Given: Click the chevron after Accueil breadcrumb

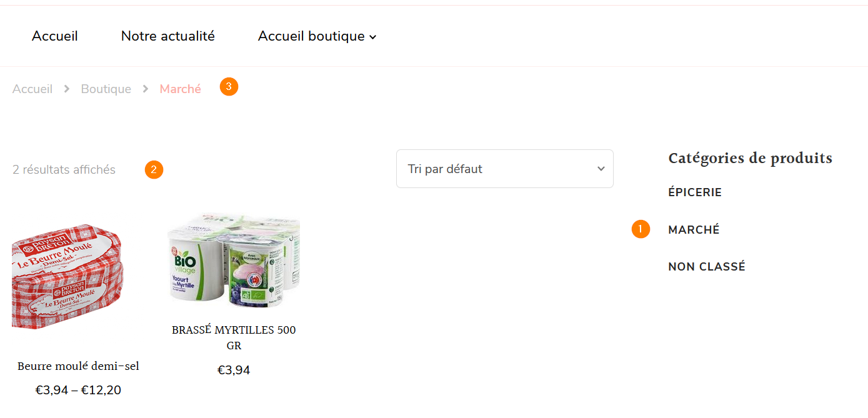Looking at the screenshot, I should [x=67, y=89].
